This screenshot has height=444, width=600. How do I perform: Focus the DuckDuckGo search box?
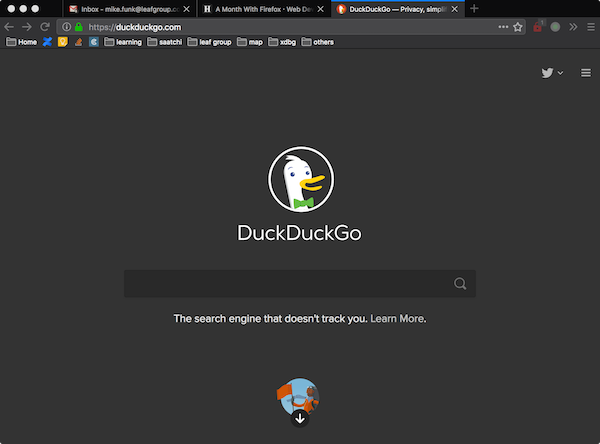pos(300,283)
